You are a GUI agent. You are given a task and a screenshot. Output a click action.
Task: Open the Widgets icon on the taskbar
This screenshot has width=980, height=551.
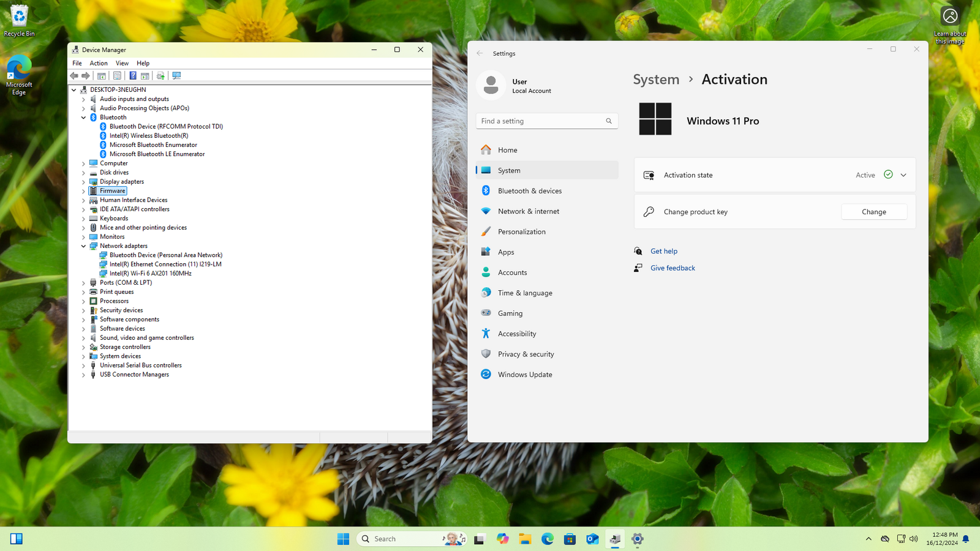pyautogui.click(x=17, y=539)
